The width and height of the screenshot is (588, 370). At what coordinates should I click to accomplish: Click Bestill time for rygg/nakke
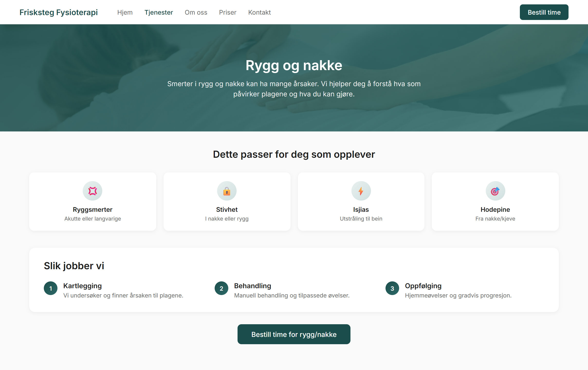tap(294, 334)
